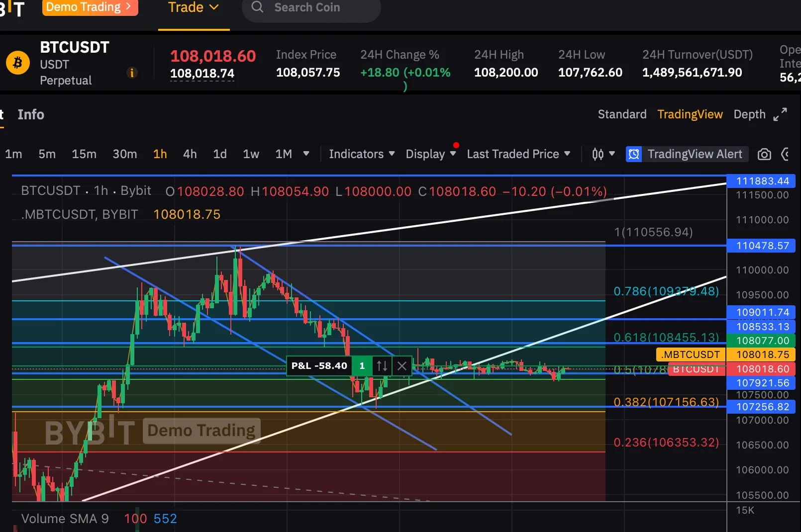Set the chart interval to 1w
The height and width of the screenshot is (532, 801).
coord(251,154)
